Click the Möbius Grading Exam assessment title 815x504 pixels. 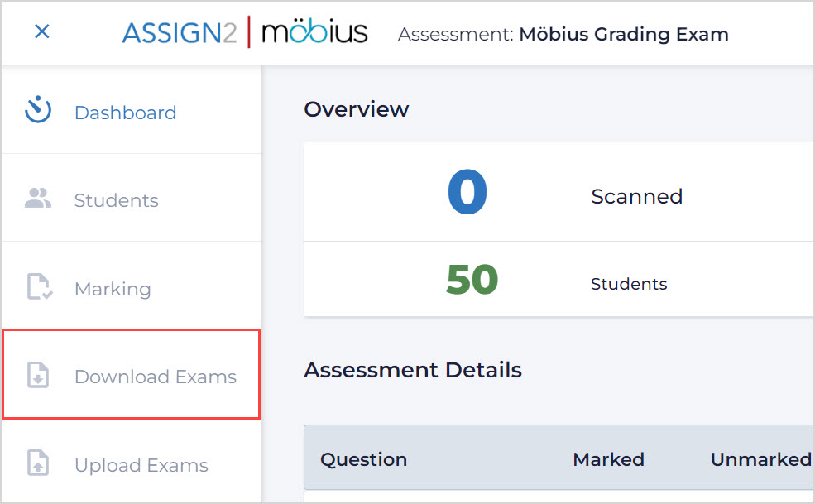click(623, 34)
